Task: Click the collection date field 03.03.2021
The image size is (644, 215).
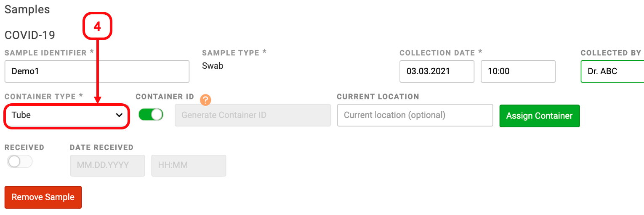Action: [x=437, y=71]
